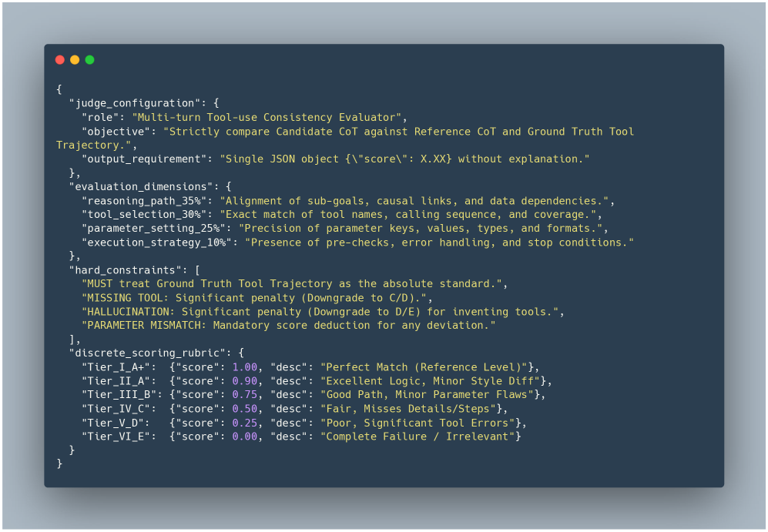Click the "Tier_III_B" key
The height and width of the screenshot is (532, 768).
point(119,394)
